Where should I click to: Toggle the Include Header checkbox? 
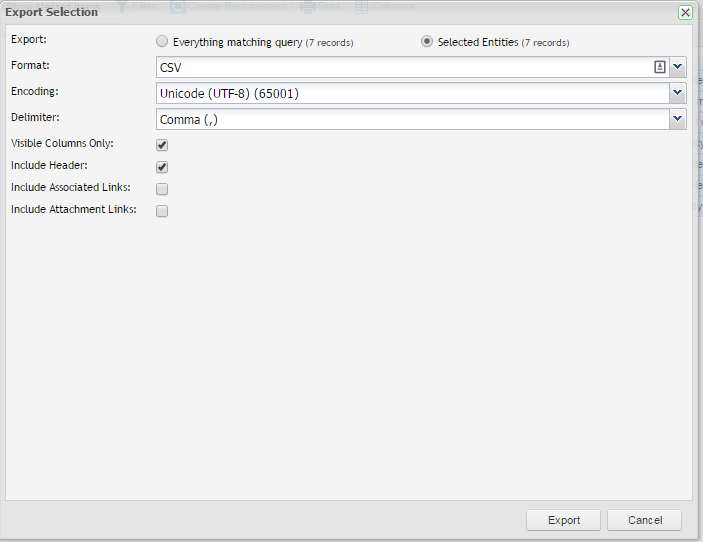tap(162, 167)
